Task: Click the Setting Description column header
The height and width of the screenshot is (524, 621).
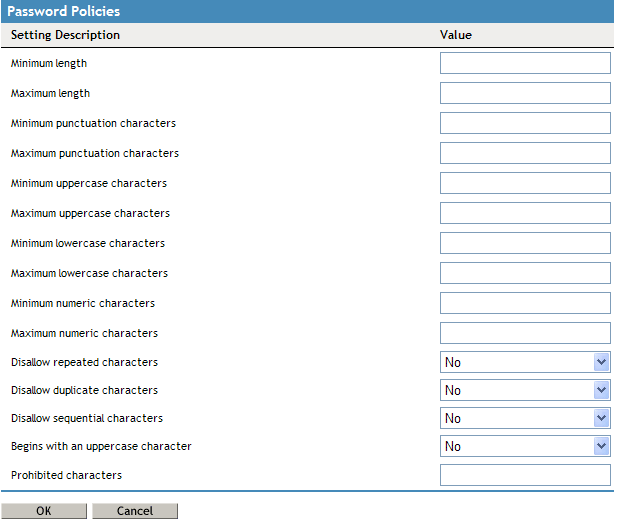Action: pos(65,35)
